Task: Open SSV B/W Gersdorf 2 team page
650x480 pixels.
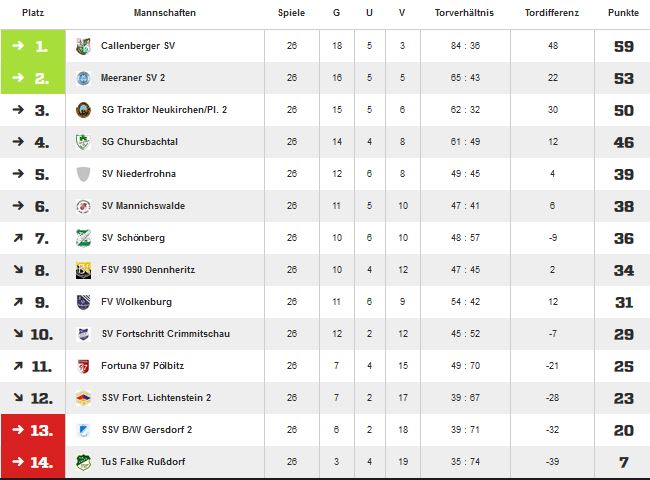Action: [x=147, y=430]
